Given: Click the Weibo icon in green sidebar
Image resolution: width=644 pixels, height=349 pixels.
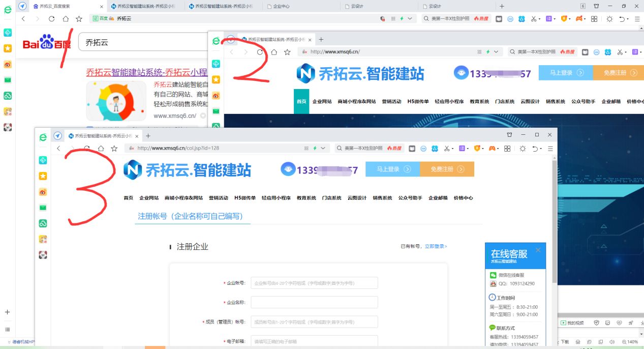Looking at the screenshot, I should click(43, 191).
